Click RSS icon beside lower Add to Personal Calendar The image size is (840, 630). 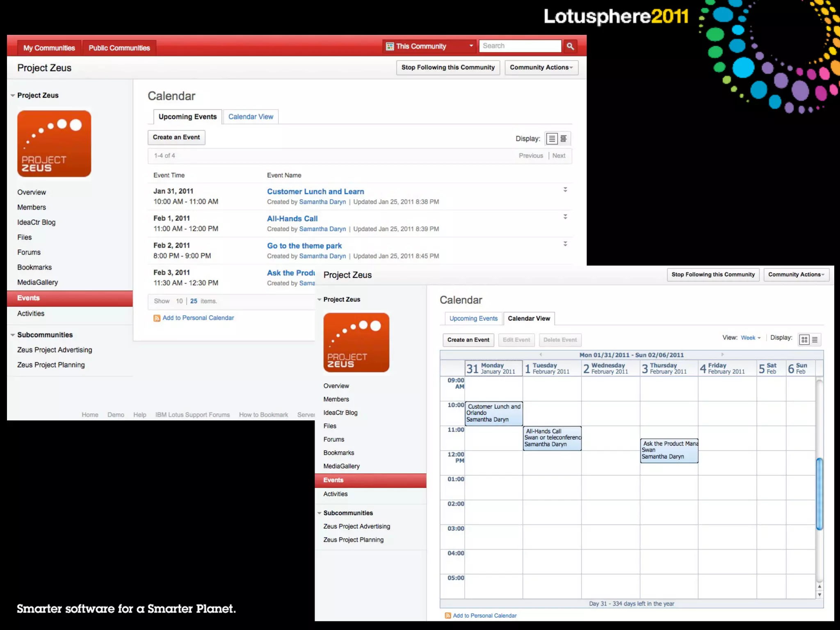448,616
